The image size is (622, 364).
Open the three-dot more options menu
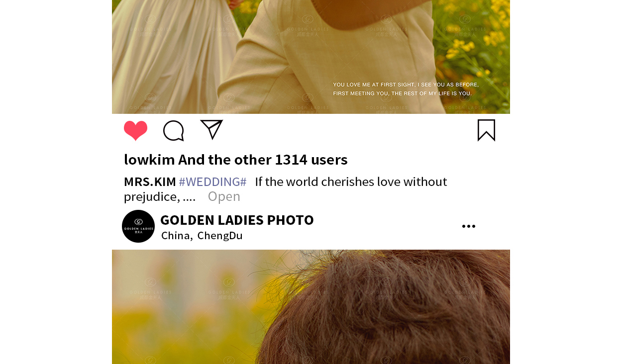[x=469, y=226]
